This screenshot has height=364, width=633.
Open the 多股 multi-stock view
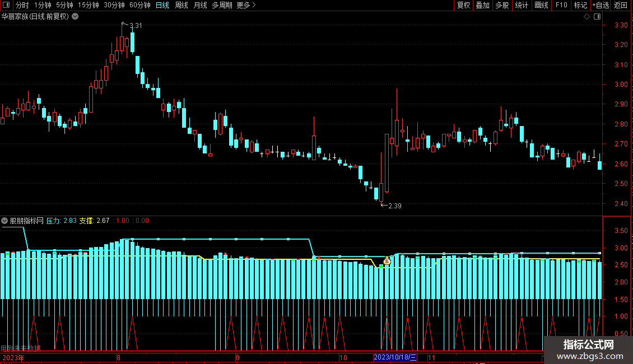tap(502, 5)
